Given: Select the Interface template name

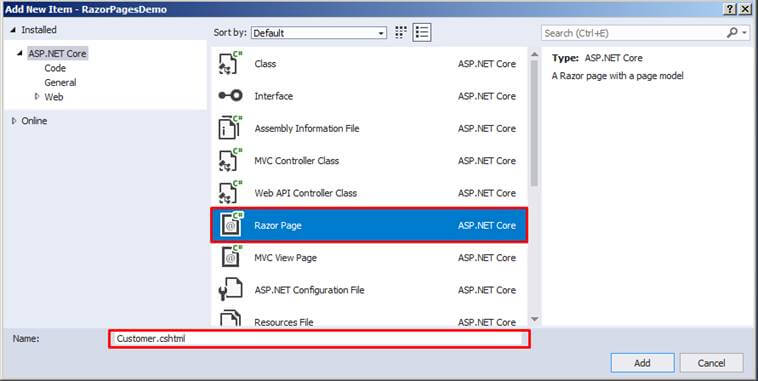Looking at the screenshot, I should [274, 96].
